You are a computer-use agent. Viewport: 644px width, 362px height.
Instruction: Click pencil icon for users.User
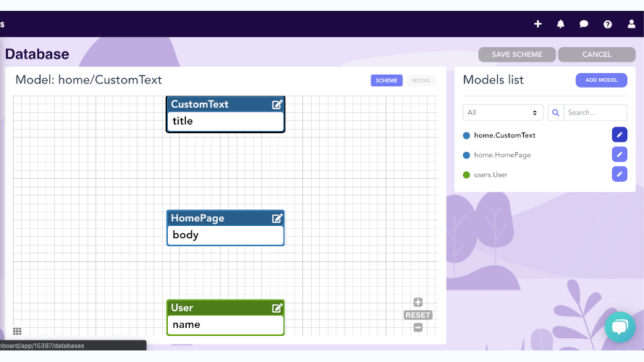[619, 174]
